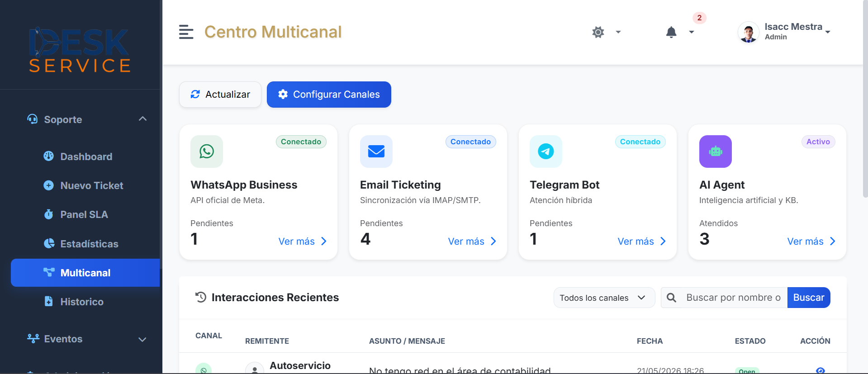
Task: Open Ver más on Telegram Bot card
Action: [x=642, y=241]
